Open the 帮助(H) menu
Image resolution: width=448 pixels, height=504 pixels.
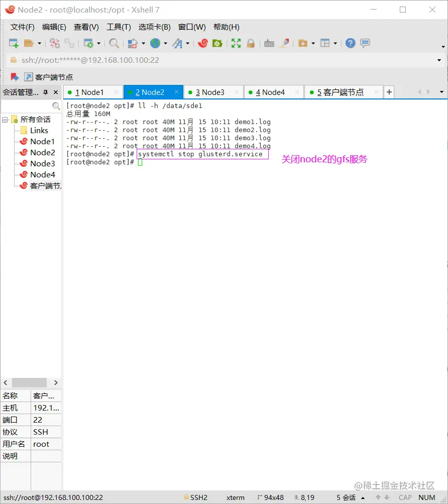[226, 27]
